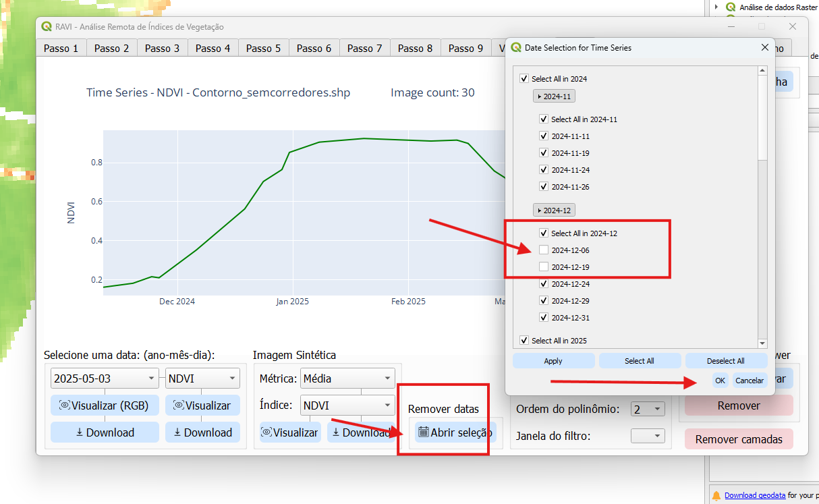Open the 2025-05-03 date dropdown
The image size is (819, 504).
[x=105, y=379]
